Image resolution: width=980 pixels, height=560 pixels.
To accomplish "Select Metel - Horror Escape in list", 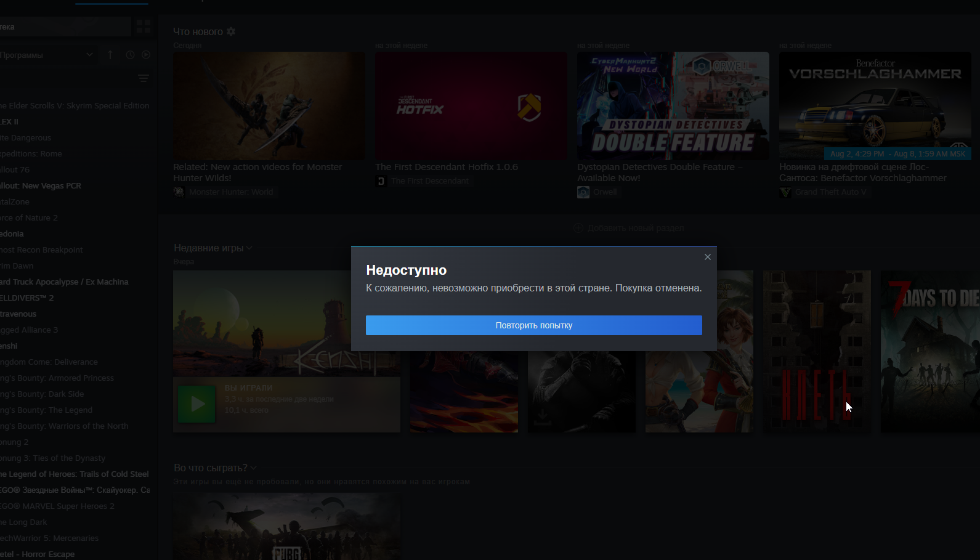I will click(37, 554).
